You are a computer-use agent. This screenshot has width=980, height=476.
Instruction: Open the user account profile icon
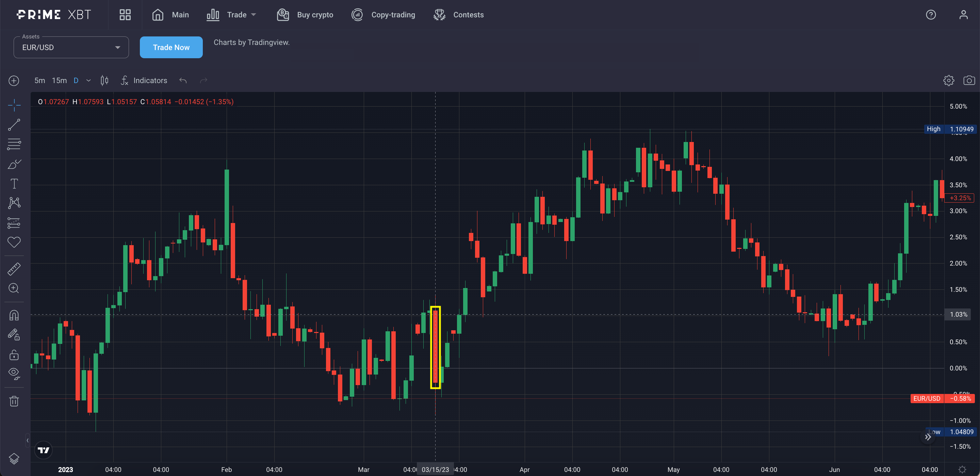tap(963, 15)
